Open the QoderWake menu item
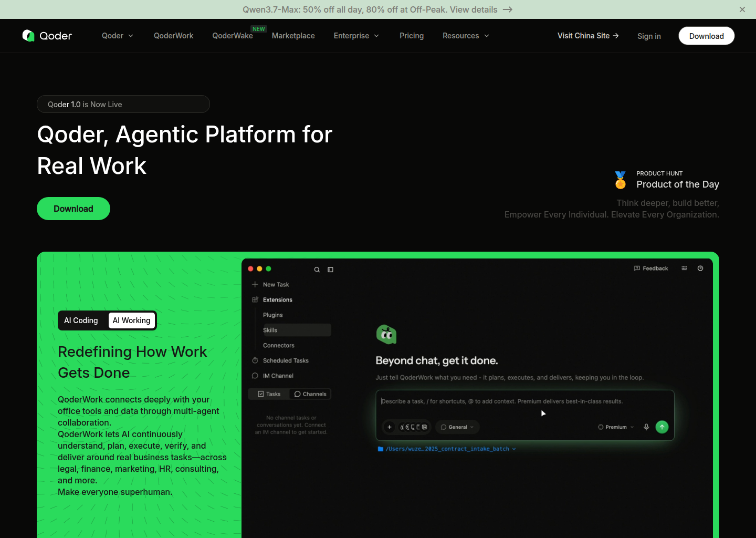 (233, 36)
